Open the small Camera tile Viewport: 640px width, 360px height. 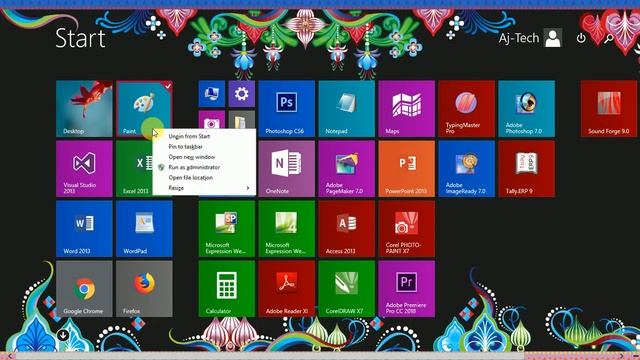point(211,120)
